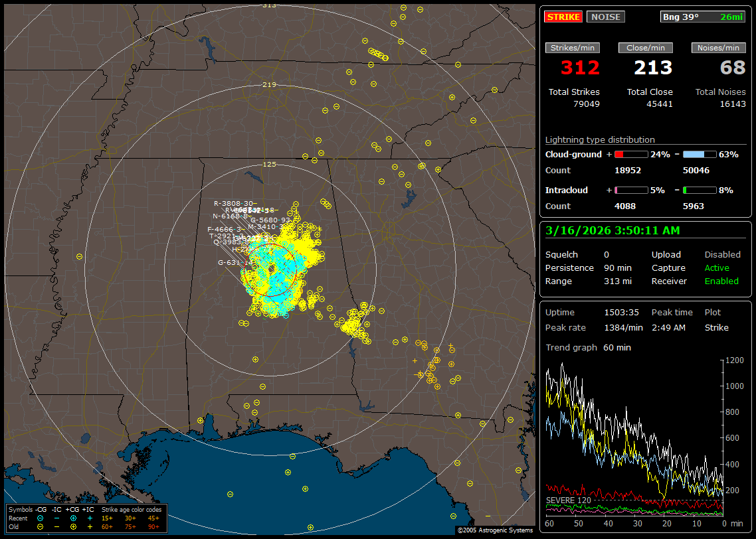Click the Recent -CG cyan legend symbol

pyautogui.click(x=41, y=518)
